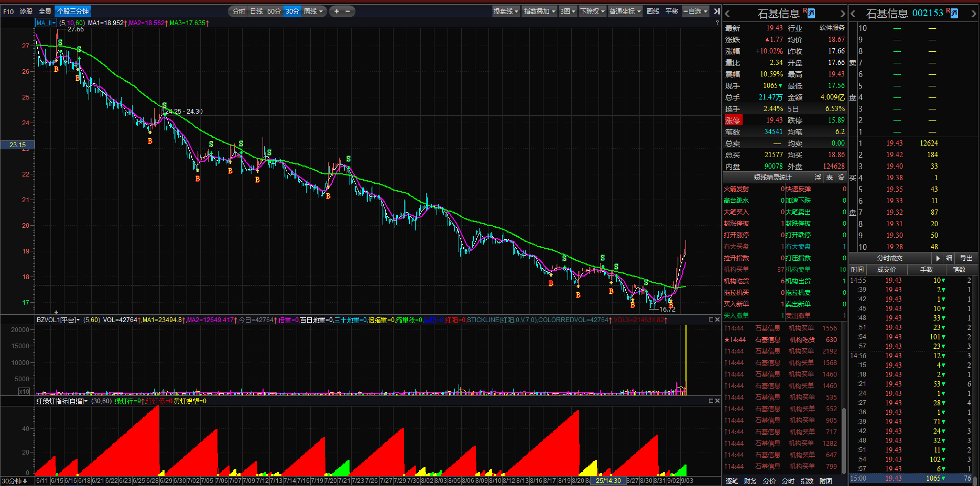Toggle the 细 detail view of 分时成交
980x486 pixels.
tap(949, 258)
